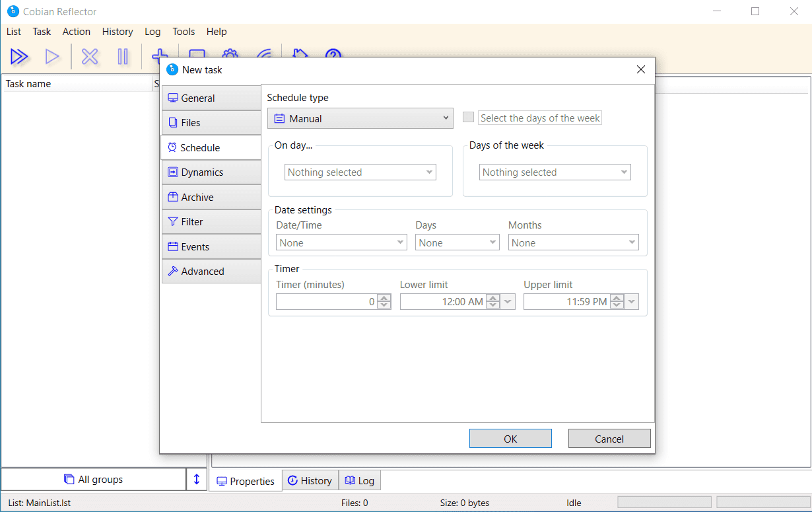Image resolution: width=812 pixels, height=512 pixels.
Task: Maximize the Cobian Reflector window
Action: coord(755,11)
